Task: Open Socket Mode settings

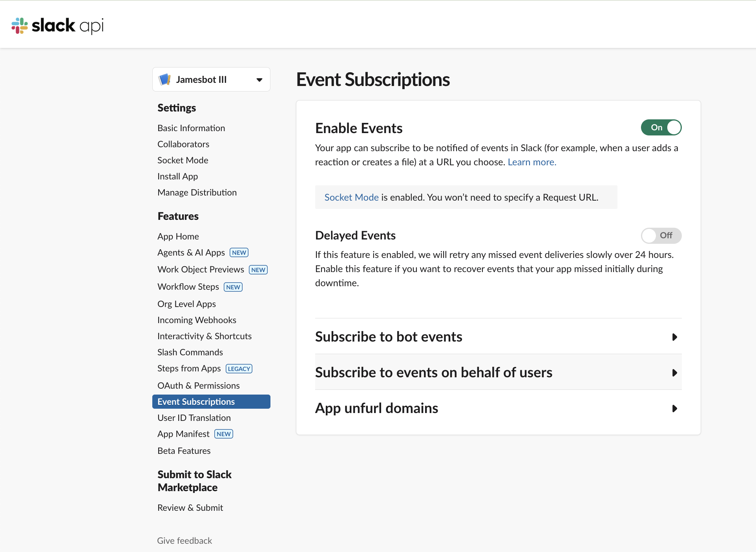Action: click(x=183, y=160)
